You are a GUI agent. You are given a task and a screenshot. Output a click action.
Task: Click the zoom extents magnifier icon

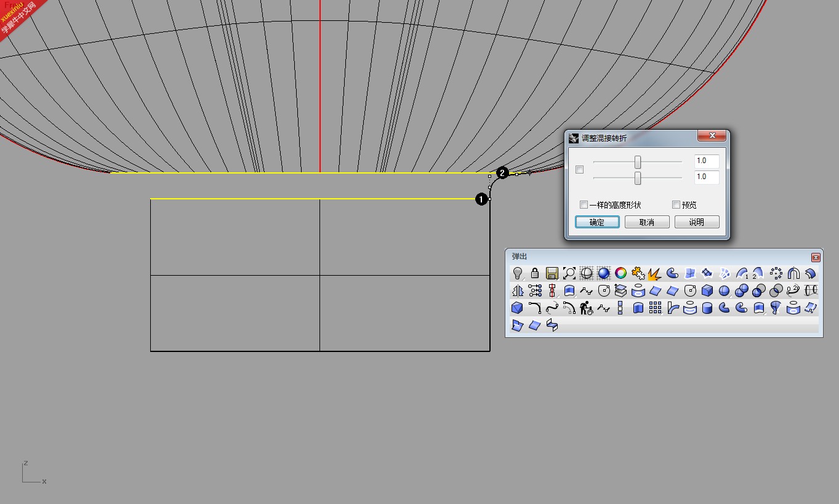(569, 273)
